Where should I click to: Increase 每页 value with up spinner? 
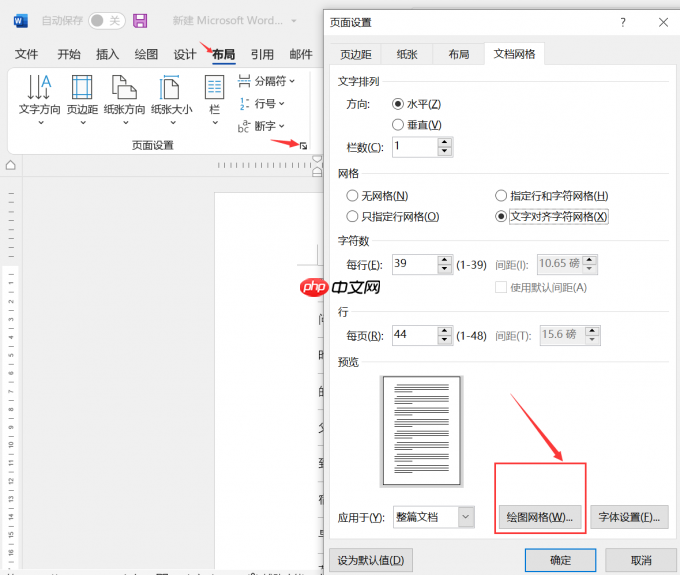[x=445, y=330]
